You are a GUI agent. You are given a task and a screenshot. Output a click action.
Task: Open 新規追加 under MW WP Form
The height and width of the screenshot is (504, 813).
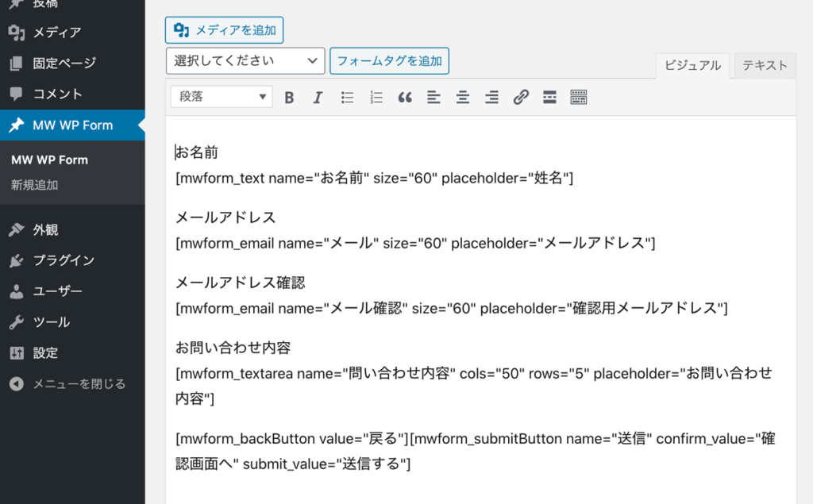pyautogui.click(x=35, y=185)
